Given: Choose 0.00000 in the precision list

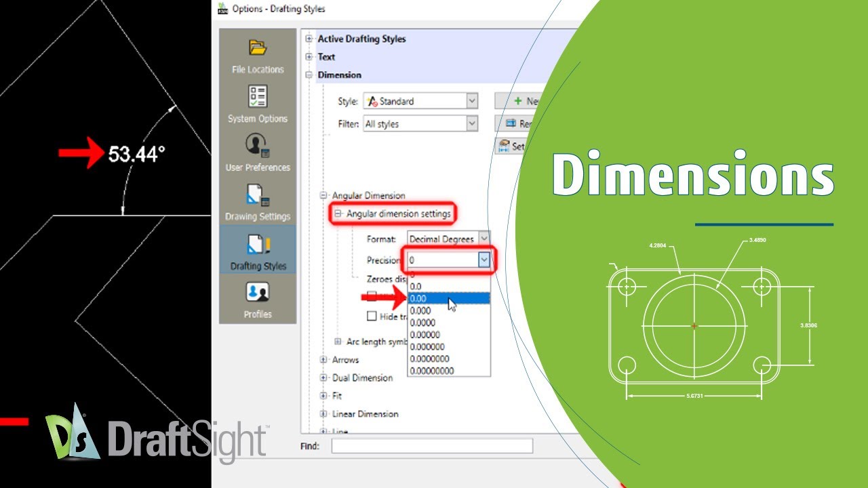Looking at the screenshot, I should [x=448, y=335].
